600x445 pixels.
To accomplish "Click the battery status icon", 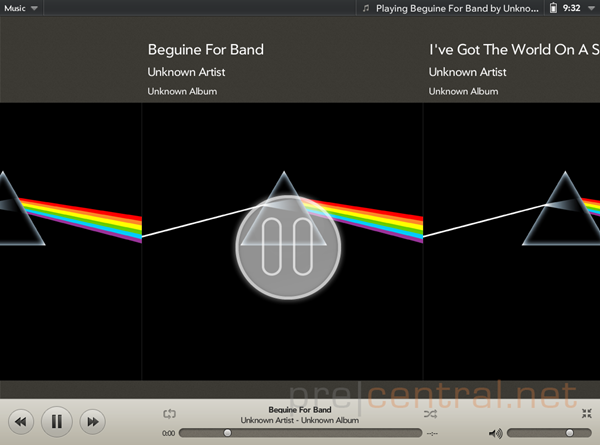I will (553, 8).
